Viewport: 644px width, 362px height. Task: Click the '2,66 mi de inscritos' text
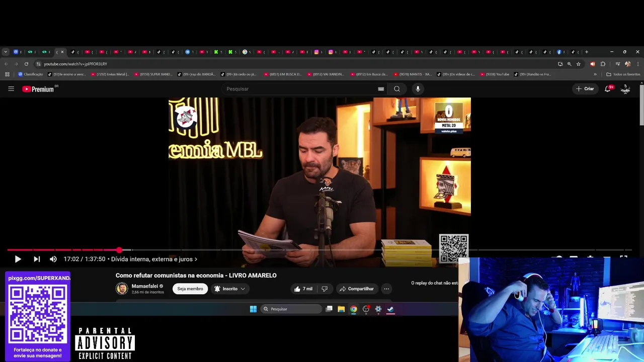148,292
